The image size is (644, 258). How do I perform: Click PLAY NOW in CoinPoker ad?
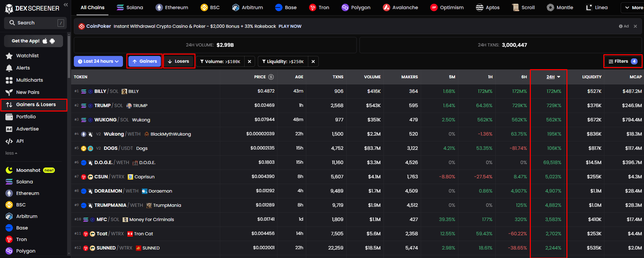point(290,26)
